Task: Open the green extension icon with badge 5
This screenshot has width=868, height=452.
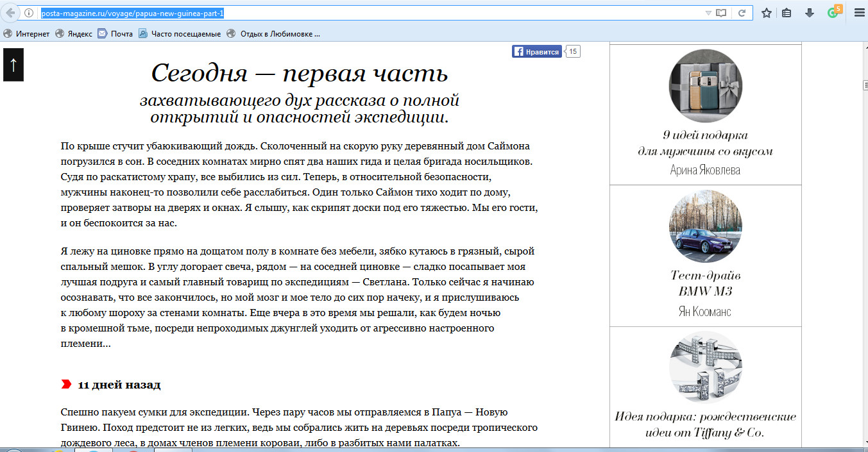Action: (x=833, y=12)
